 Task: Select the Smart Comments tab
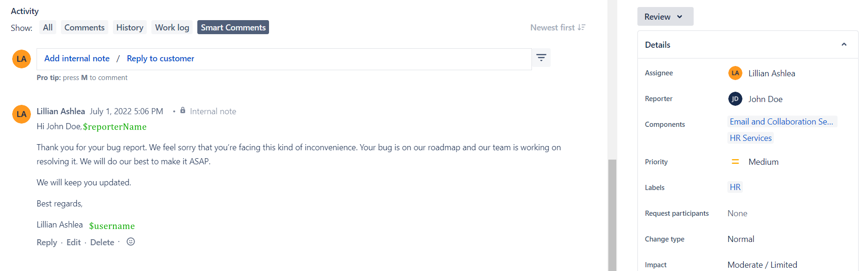tap(233, 28)
